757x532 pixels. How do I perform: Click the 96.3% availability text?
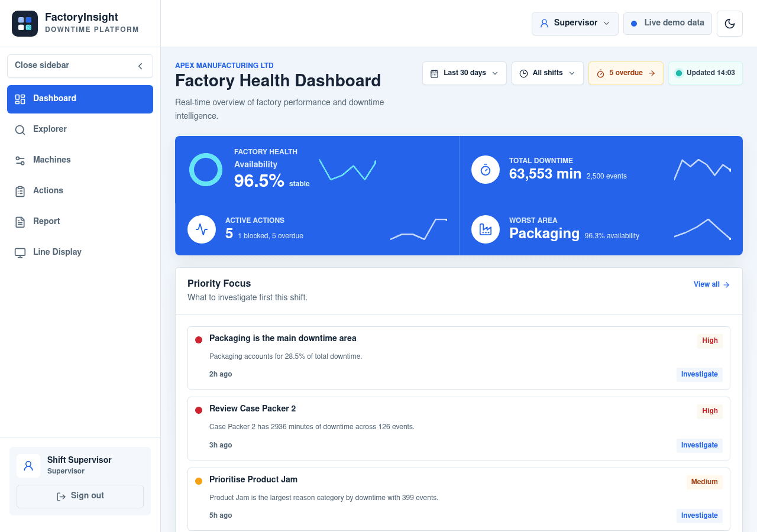(x=612, y=236)
